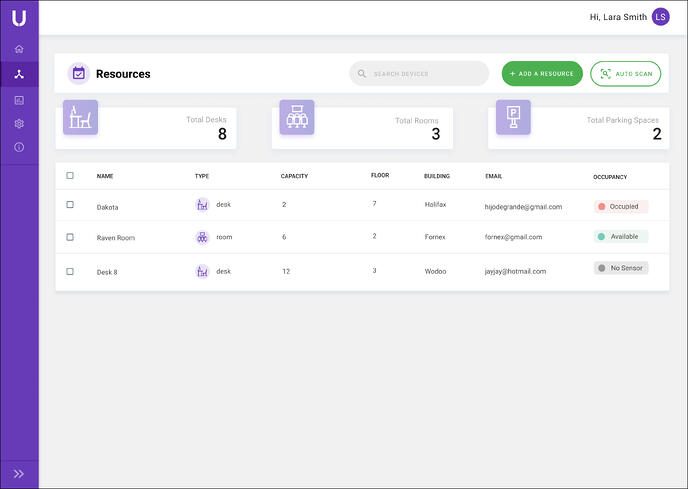Click the Total Rooms meeting icon
This screenshot has width=688, height=489.
click(x=297, y=118)
